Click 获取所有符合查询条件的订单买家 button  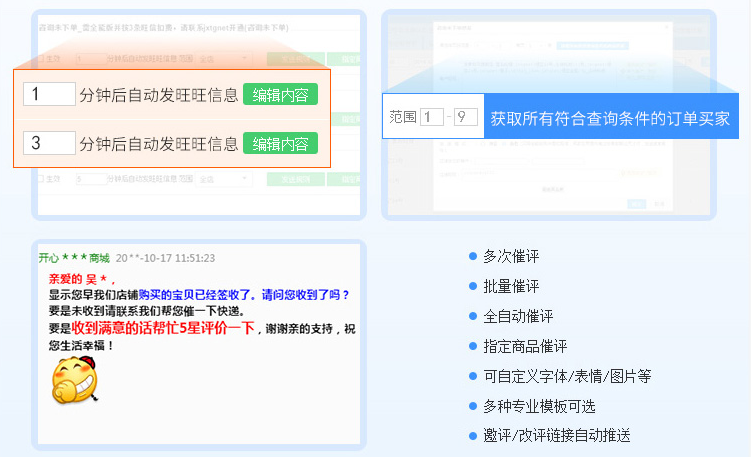pyautogui.click(x=611, y=117)
